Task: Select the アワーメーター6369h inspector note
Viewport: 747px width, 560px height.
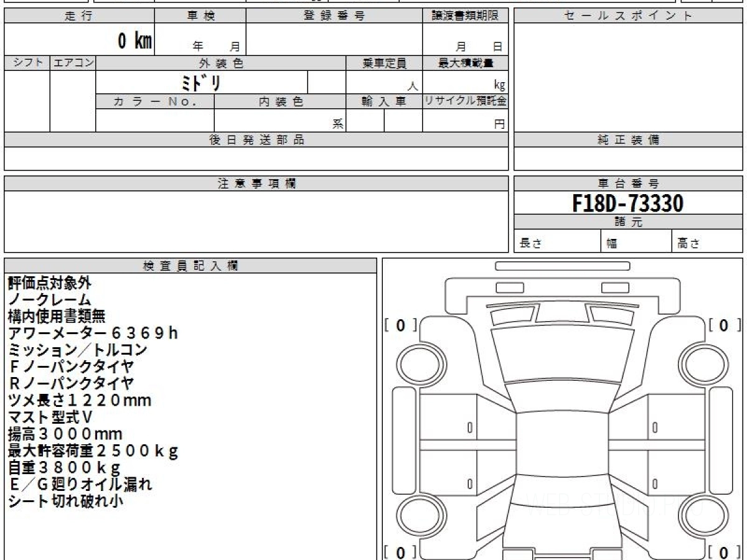Action: click(x=93, y=334)
